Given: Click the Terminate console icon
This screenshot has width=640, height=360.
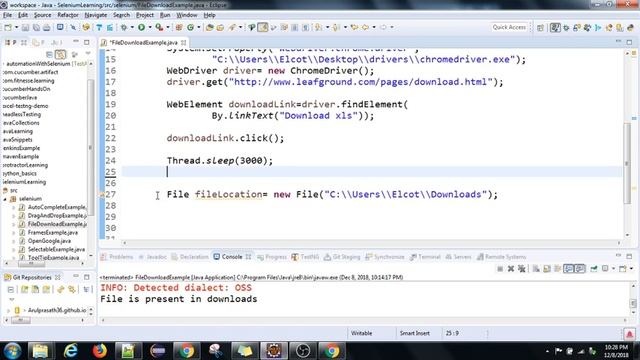Looking at the screenshot, I should pyautogui.click(x=500, y=269).
